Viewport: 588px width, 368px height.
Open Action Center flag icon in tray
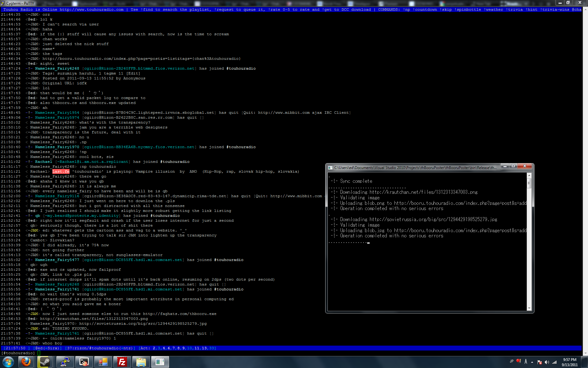(x=540, y=362)
